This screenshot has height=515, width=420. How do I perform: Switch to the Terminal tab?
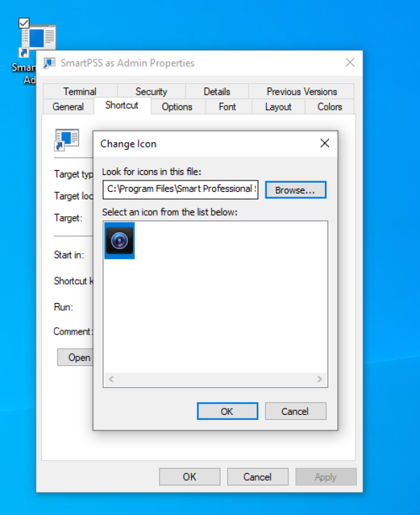[x=80, y=92]
